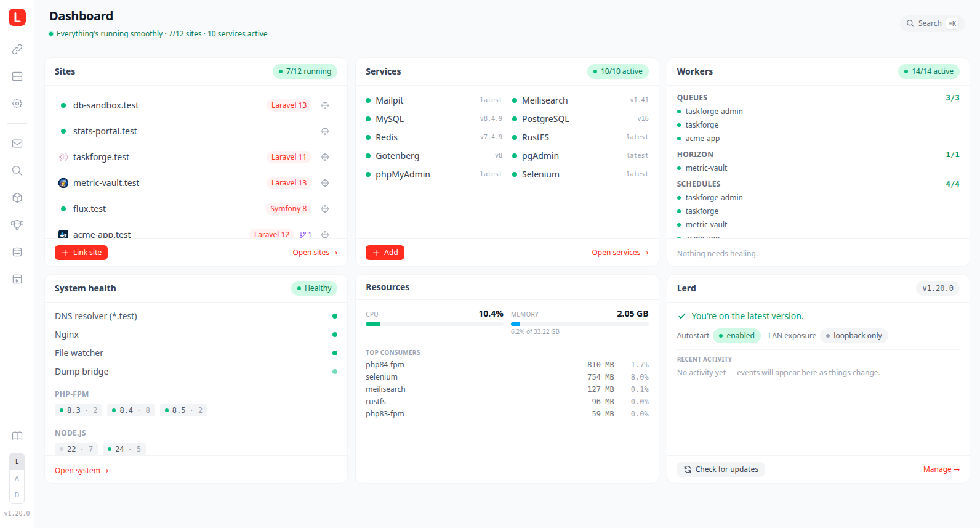Select the RustFS service
980x528 pixels.
pos(580,137)
